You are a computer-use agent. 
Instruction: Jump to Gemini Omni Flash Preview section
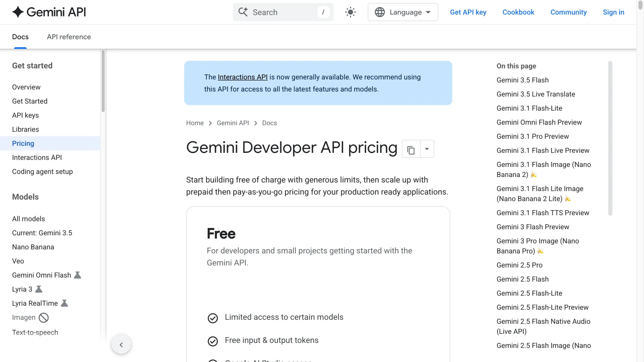539,122
